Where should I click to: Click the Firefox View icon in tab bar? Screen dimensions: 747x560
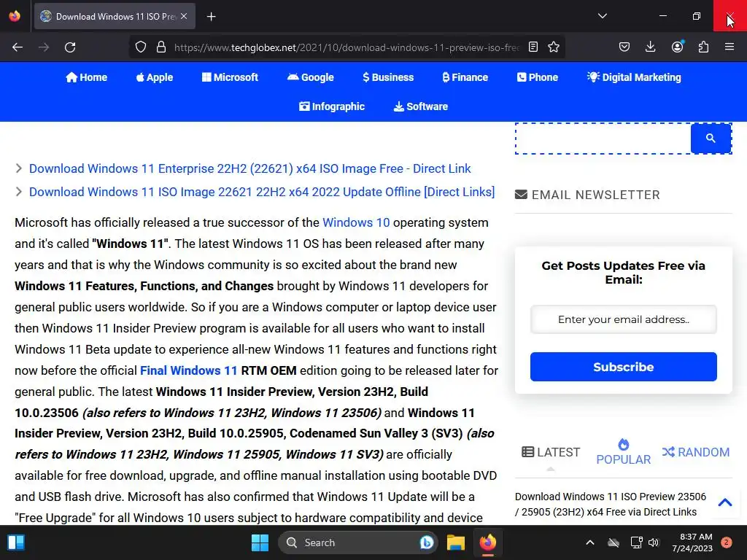click(x=15, y=16)
